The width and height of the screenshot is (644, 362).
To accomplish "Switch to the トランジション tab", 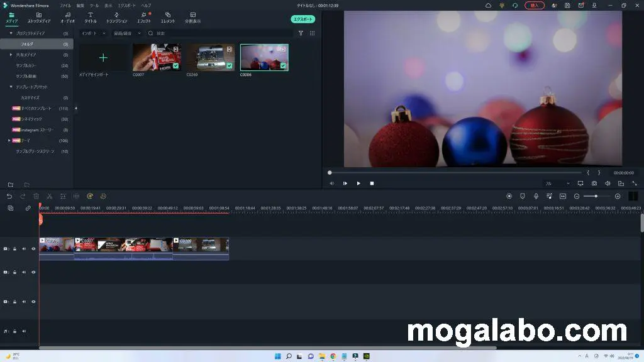I will [x=116, y=17].
